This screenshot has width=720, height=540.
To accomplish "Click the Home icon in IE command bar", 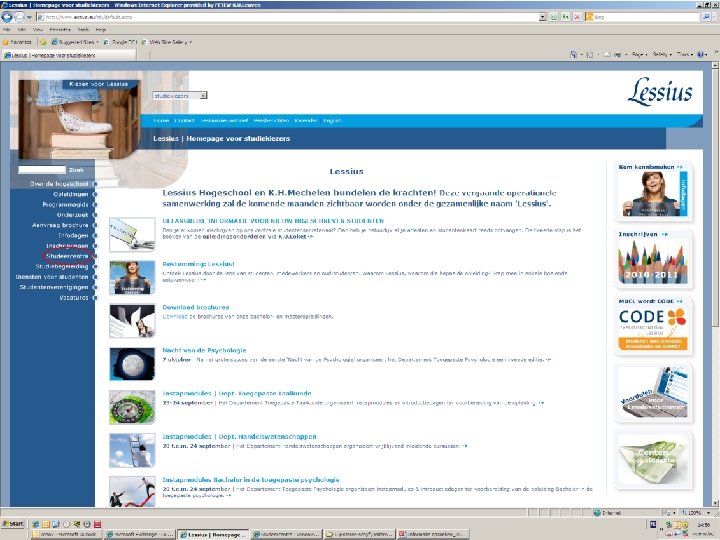I will (573, 54).
